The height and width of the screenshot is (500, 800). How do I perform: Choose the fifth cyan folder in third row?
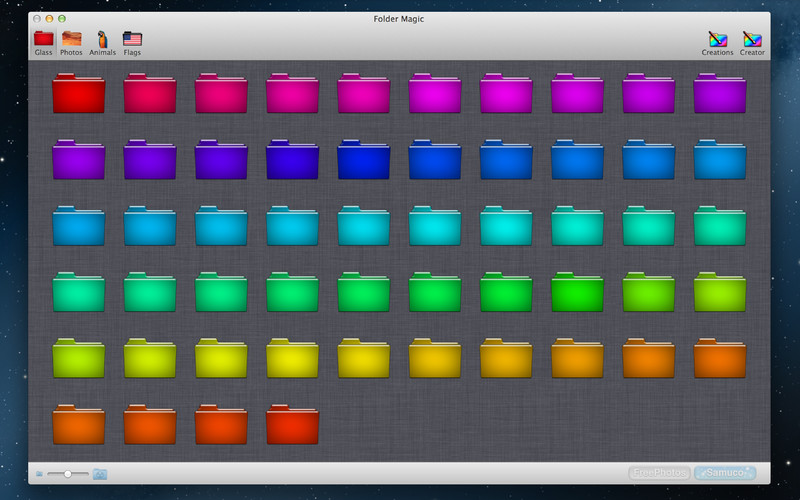click(364, 226)
